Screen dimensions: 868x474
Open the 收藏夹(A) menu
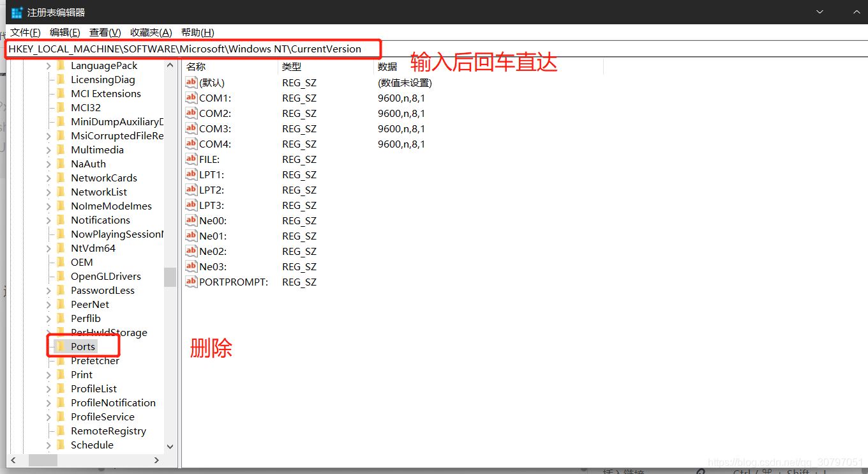(x=151, y=33)
